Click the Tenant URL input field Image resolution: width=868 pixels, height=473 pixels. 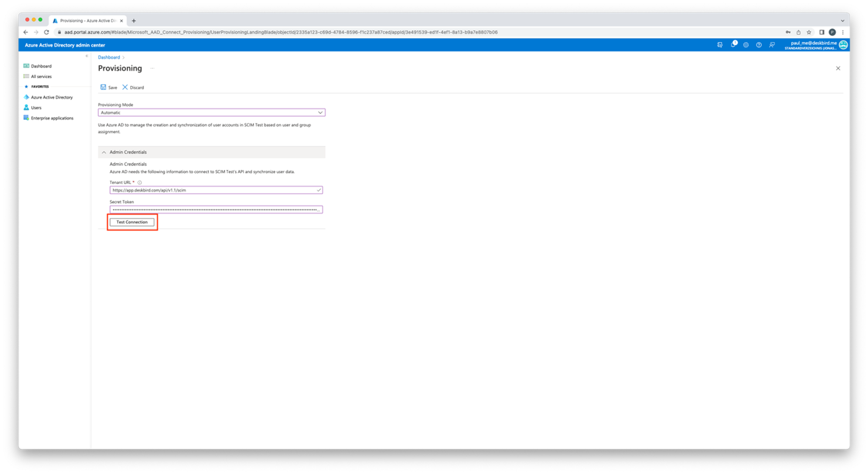pyautogui.click(x=213, y=190)
